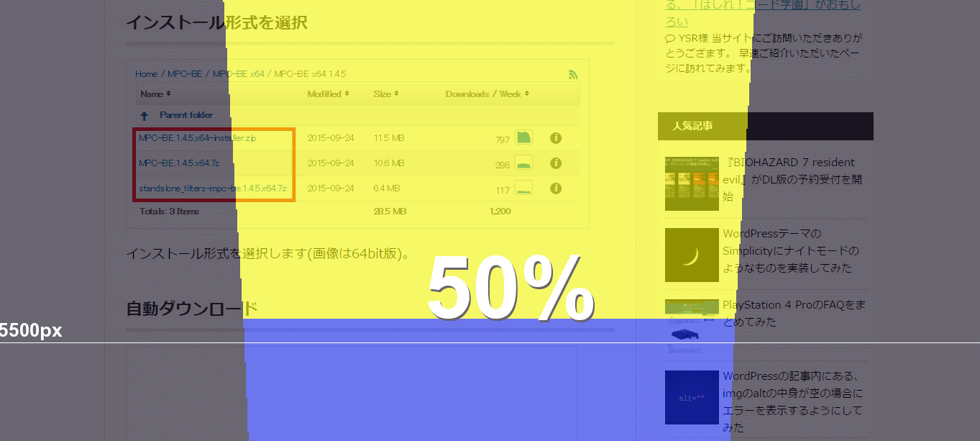
Task: Go to Home in the breadcrumb
Action: (x=146, y=74)
